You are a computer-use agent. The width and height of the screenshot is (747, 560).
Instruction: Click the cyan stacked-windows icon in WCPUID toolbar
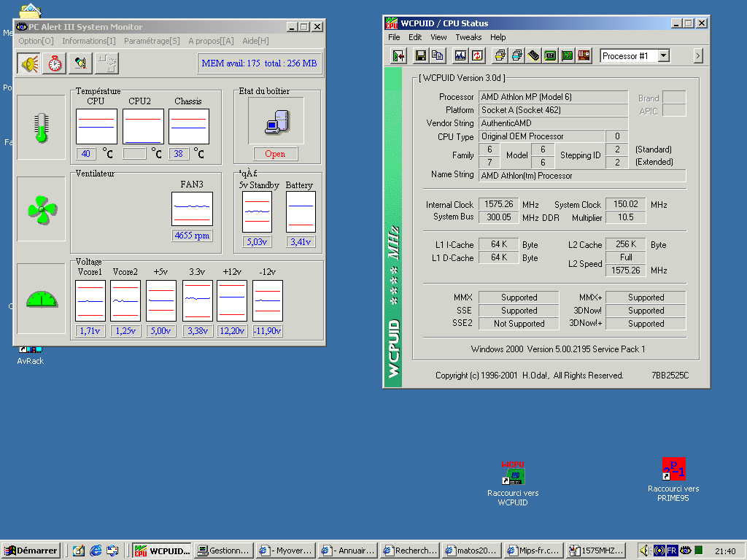[x=517, y=56]
